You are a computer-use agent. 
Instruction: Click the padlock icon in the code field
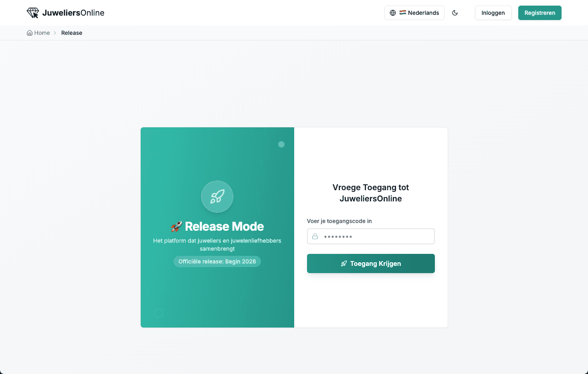315,236
